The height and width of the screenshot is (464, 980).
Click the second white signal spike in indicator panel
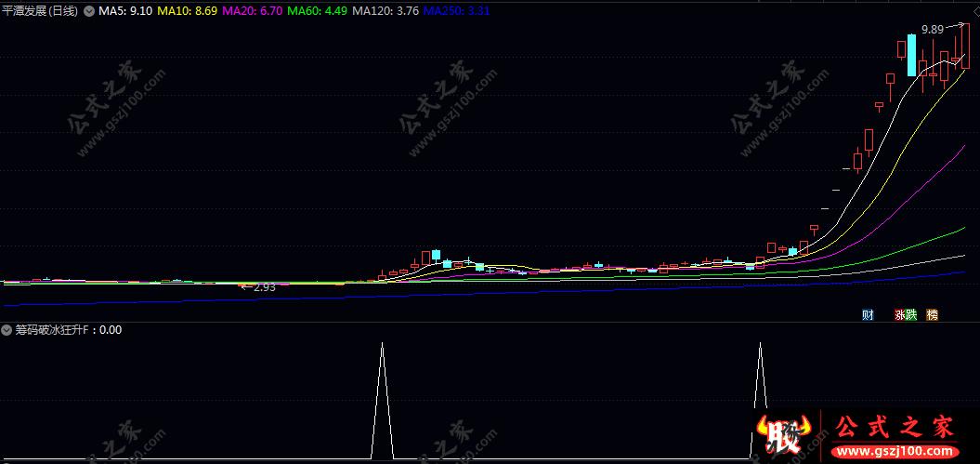(x=760, y=400)
